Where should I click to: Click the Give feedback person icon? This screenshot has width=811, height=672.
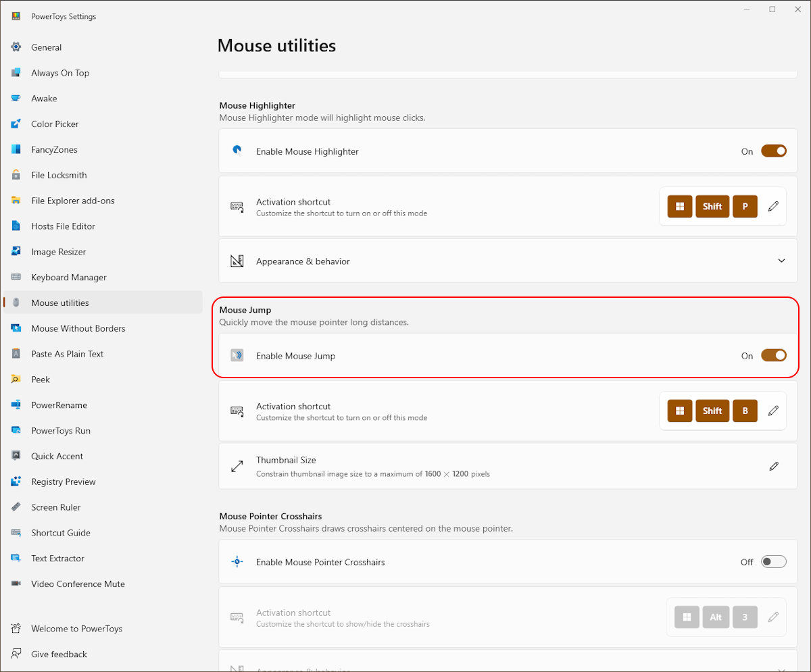coord(16,654)
